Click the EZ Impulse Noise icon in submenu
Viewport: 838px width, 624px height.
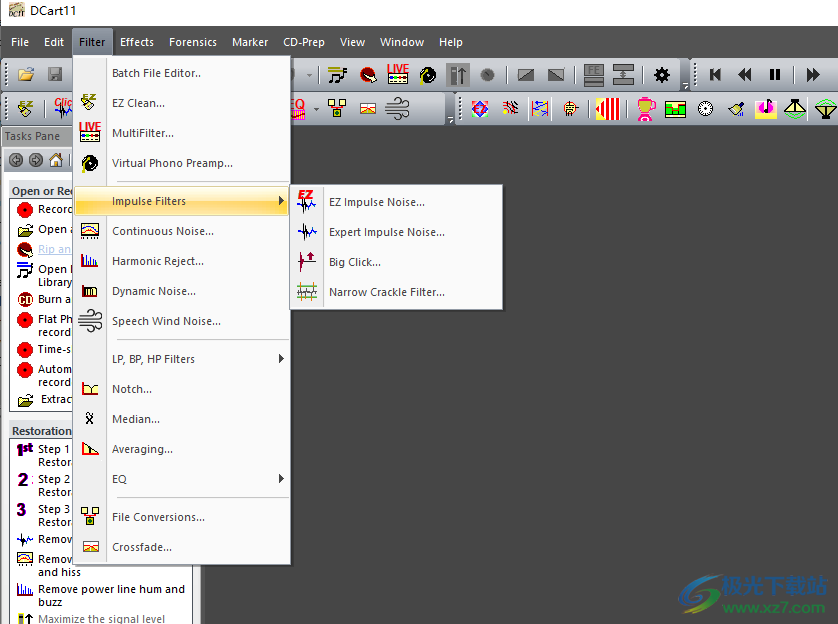pyautogui.click(x=307, y=201)
